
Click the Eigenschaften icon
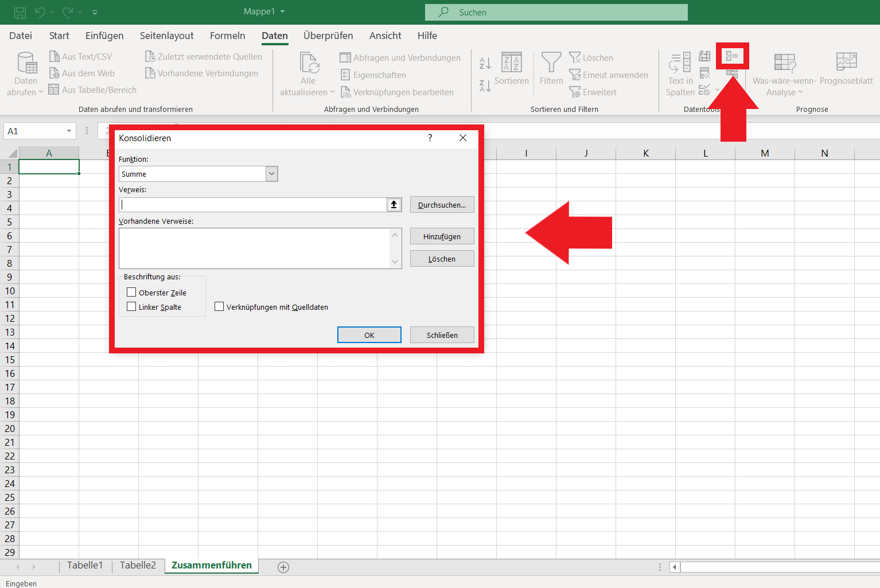[x=345, y=75]
